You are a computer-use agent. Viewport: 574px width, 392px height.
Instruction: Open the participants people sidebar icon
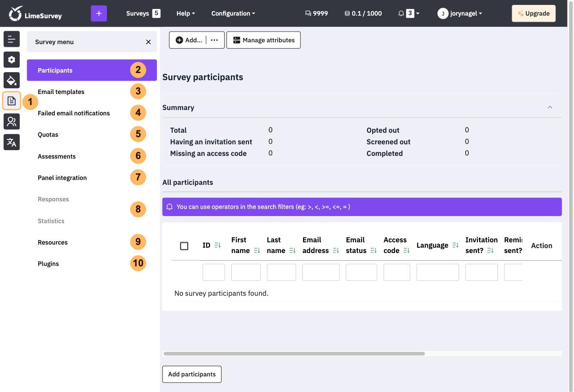pos(12,122)
